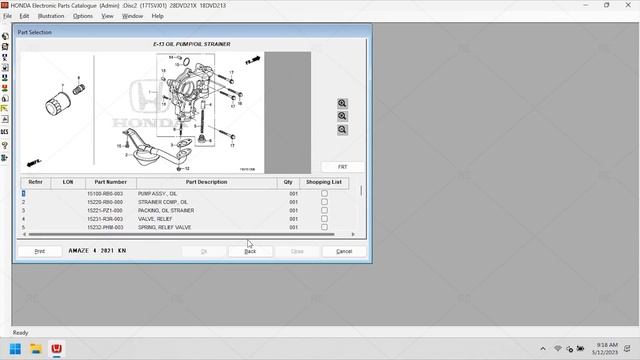Click the red and green figure toolbar icon

5,88
